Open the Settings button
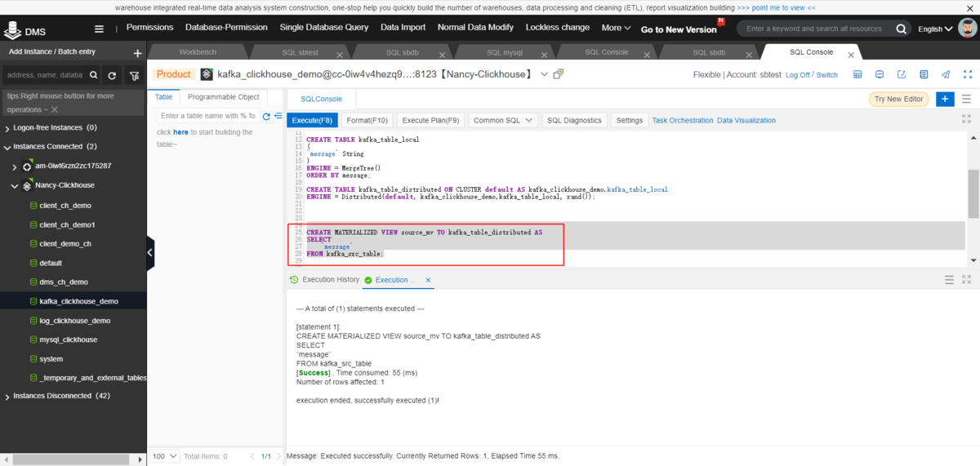 tap(630, 120)
